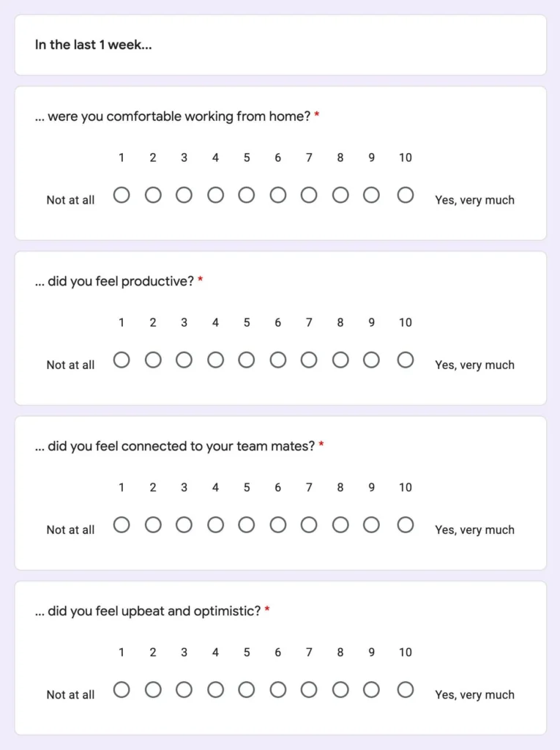Pick 10 for comfortable working from home
This screenshot has width=560, height=750.
(406, 196)
